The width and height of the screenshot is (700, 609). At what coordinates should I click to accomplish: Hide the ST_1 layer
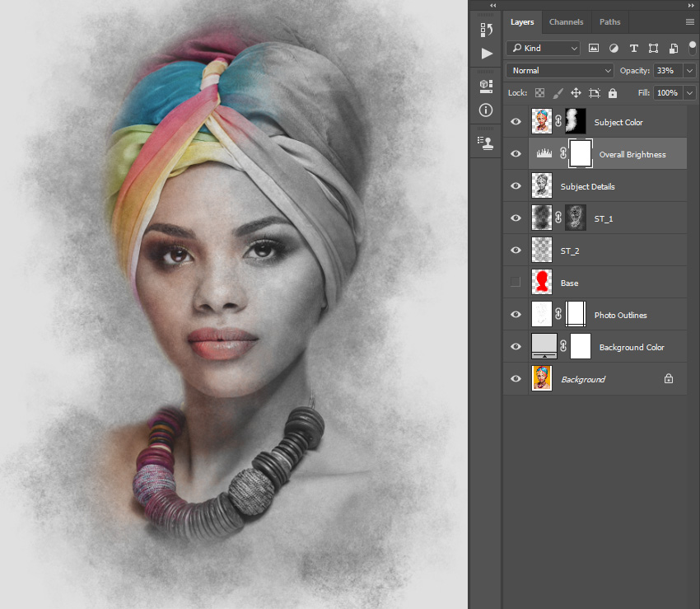pyautogui.click(x=516, y=218)
